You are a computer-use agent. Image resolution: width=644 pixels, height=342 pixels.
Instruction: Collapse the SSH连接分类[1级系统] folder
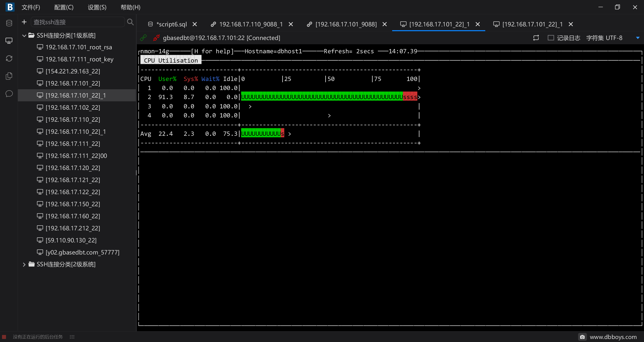coord(24,35)
